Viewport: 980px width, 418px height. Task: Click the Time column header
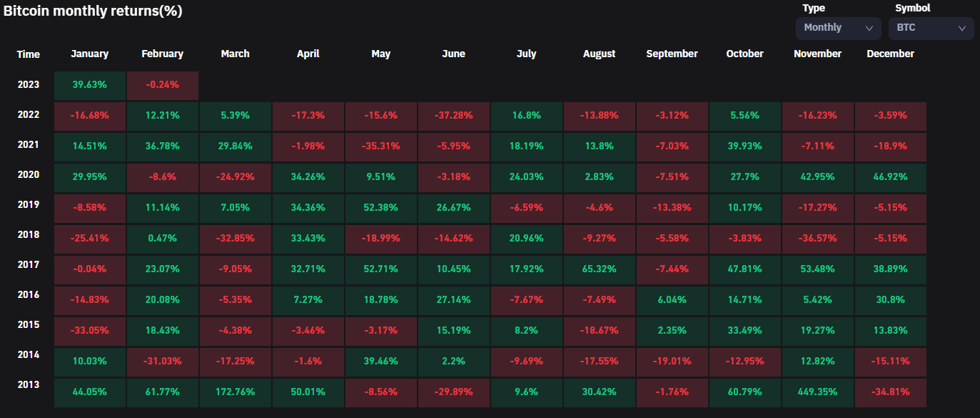click(29, 54)
